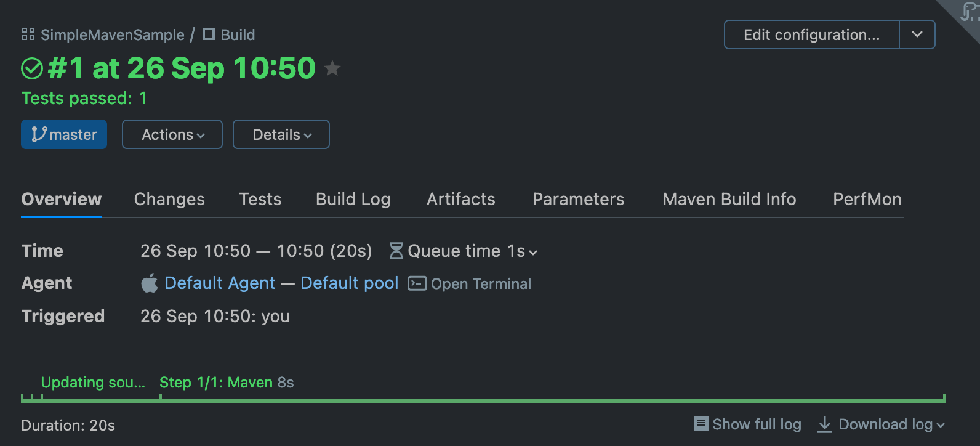Open the Actions dropdown
Viewport: 980px width, 446px height.
(x=172, y=134)
